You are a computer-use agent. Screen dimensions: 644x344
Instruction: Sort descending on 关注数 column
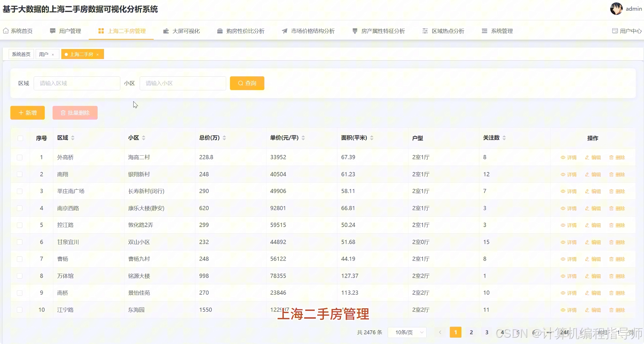(505, 139)
